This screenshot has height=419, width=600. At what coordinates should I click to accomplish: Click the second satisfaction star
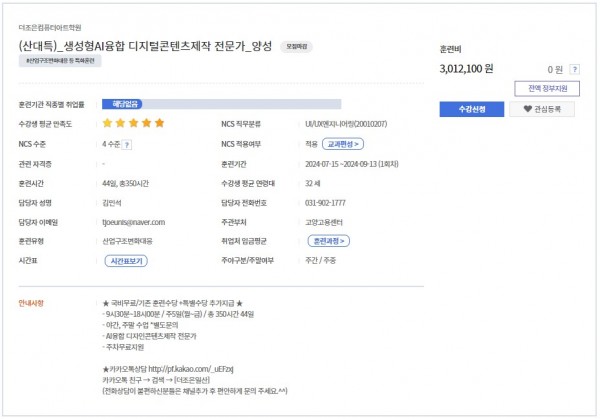(121, 123)
